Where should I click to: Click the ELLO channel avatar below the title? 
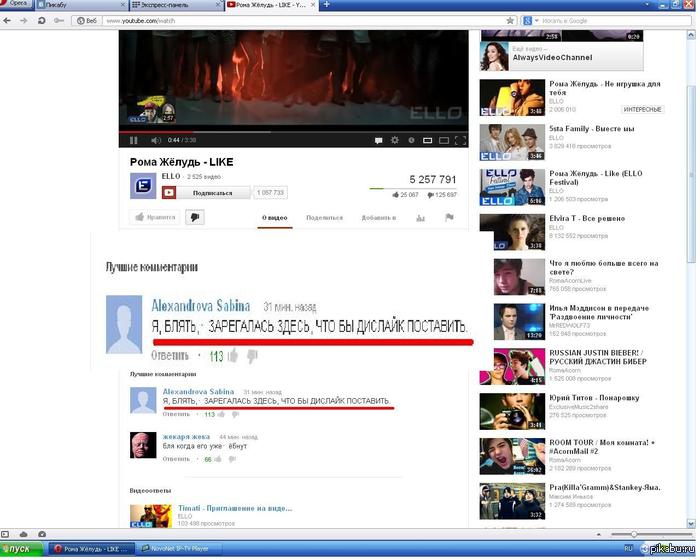pyautogui.click(x=143, y=186)
